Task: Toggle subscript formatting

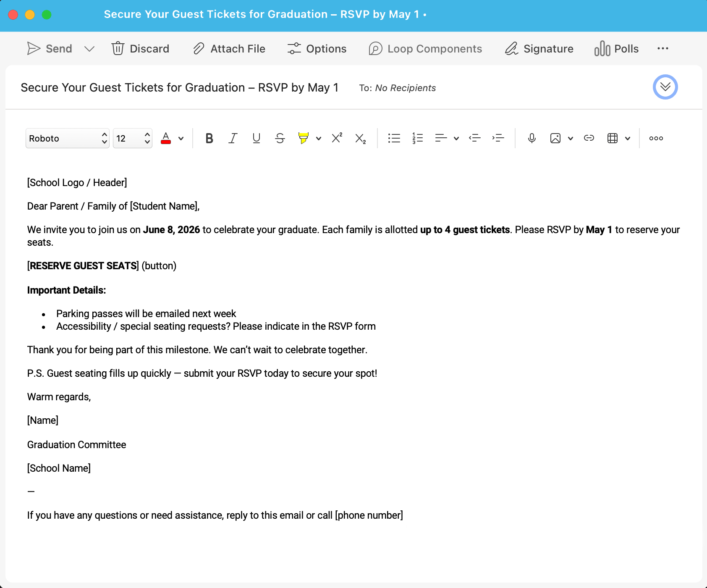Action: click(x=360, y=138)
